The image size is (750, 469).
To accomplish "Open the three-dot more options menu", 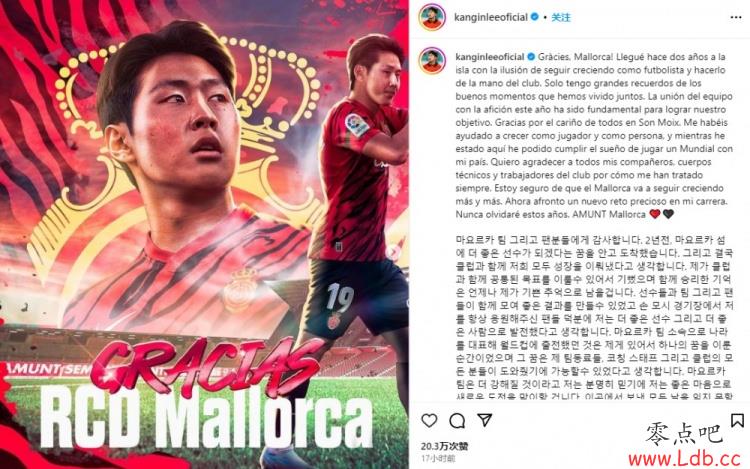I will point(736,17).
